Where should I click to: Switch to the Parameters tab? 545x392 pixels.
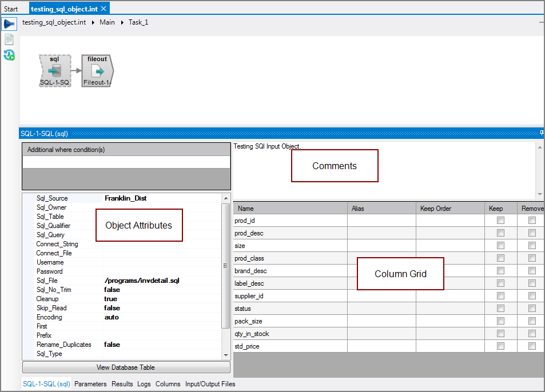(90, 384)
